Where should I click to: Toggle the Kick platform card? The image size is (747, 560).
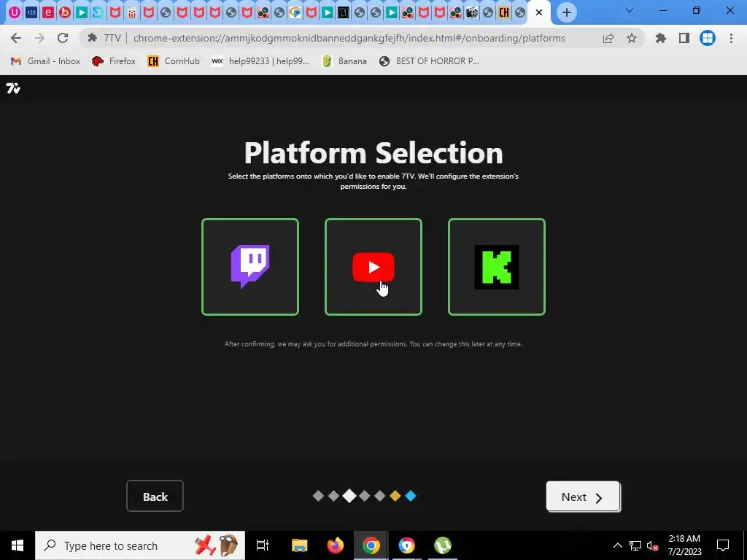496,267
